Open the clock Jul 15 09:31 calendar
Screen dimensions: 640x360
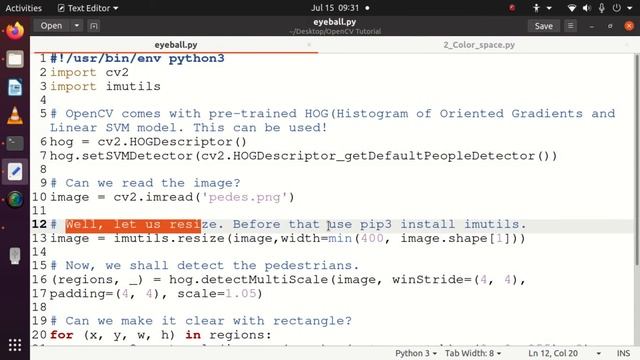[x=335, y=8]
